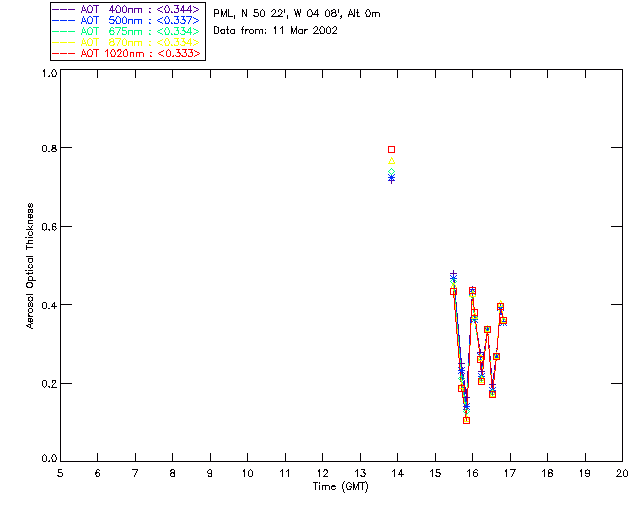Click the AOT 400nm legend entry
640x512 pixels.
point(126,9)
